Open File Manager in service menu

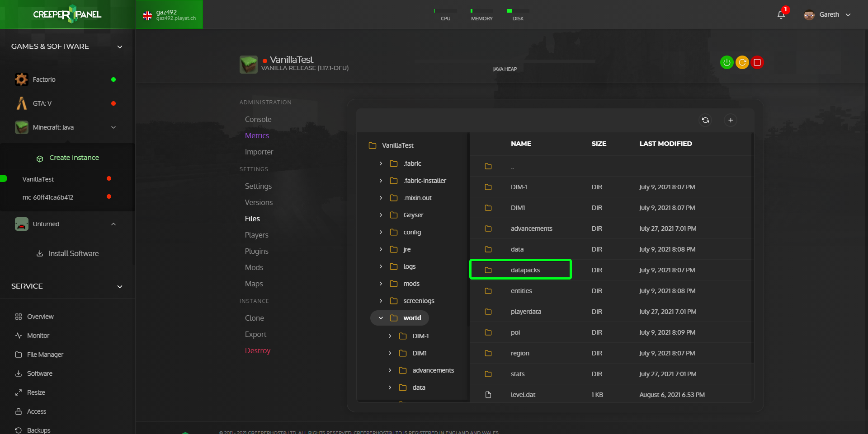click(x=45, y=355)
